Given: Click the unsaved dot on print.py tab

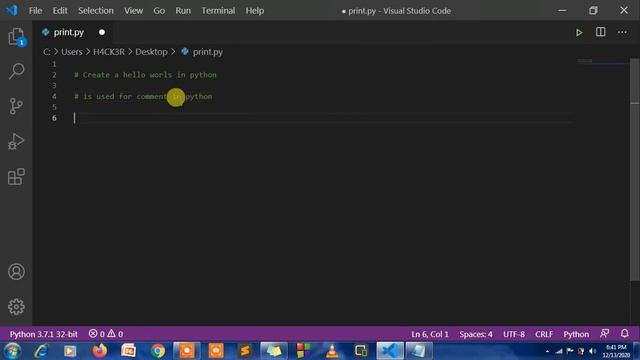Looking at the screenshot, I should (x=102, y=32).
